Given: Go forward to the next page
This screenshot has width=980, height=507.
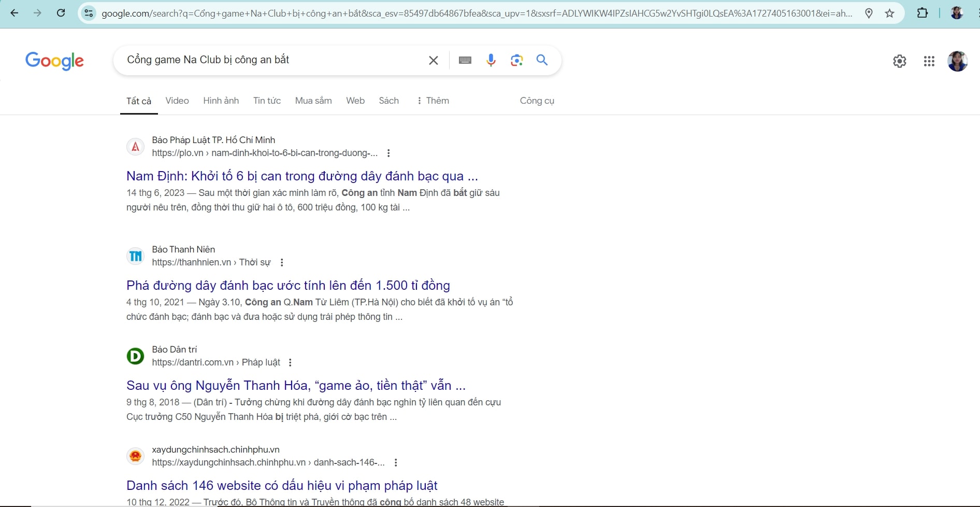Looking at the screenshot, I should click(37, 13).
